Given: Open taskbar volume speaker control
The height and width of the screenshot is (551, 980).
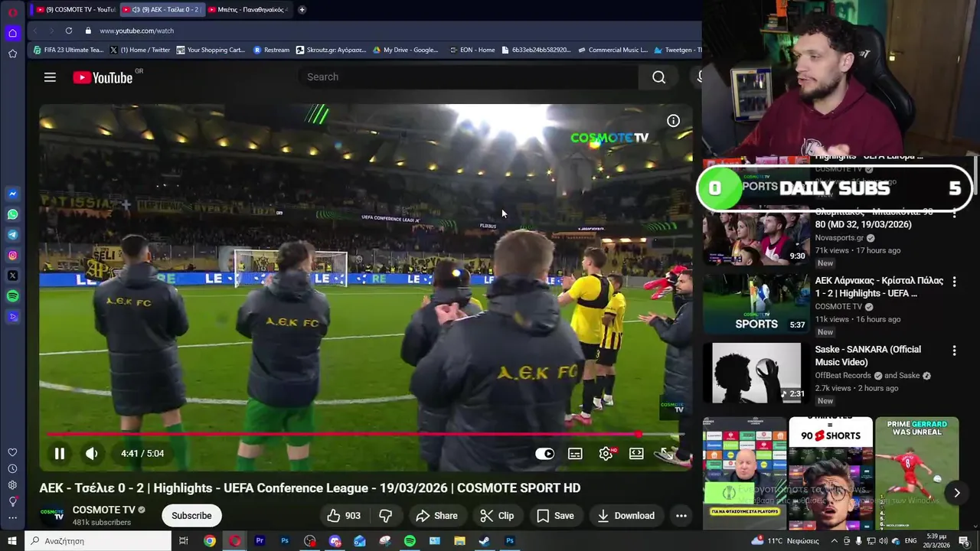Looking at the screenshot, I should pyautogui.click(x=883, y=541).
